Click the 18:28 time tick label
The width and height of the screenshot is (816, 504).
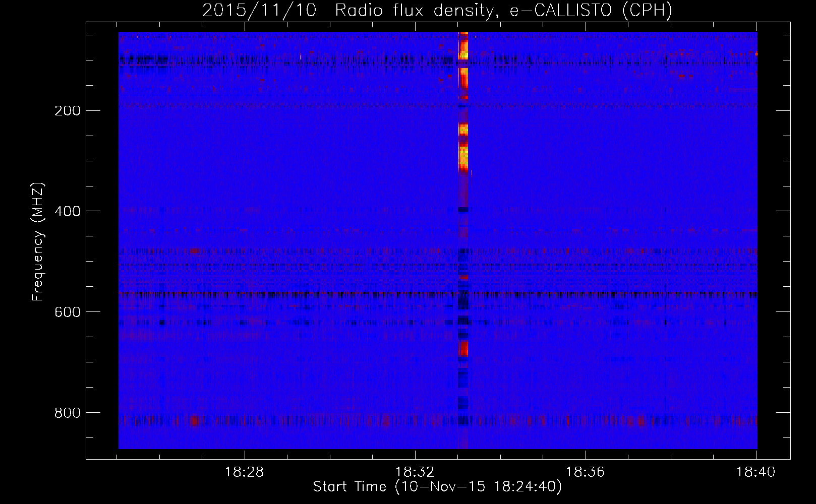(245, 472)
